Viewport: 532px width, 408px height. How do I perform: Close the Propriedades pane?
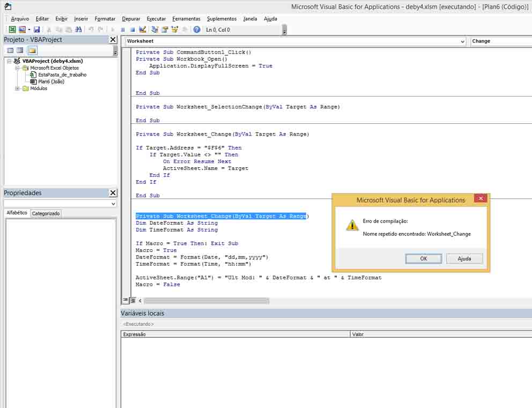pyautogui.click(x=113, y=192)
